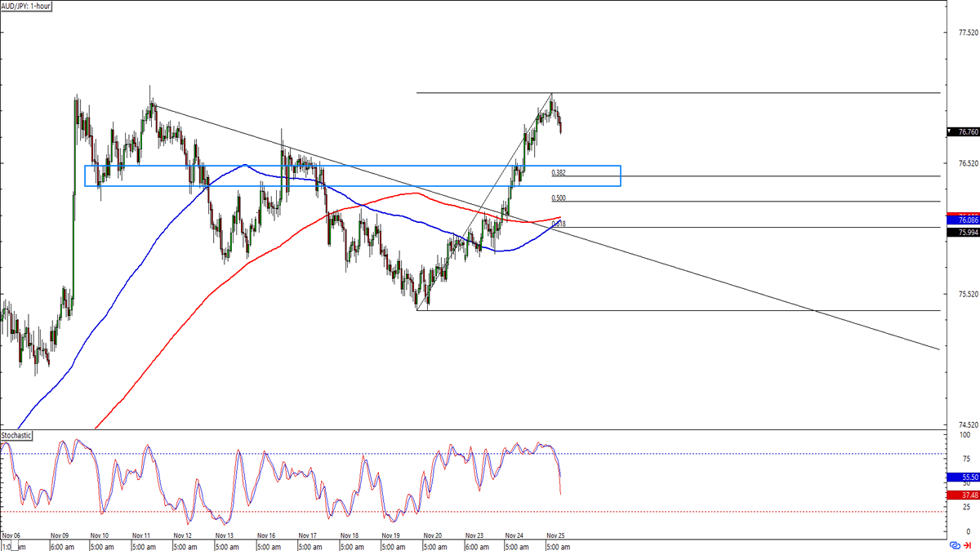Select the 0.618 Fibonacci level label
The image size is (980, 551).
[559, 224]
